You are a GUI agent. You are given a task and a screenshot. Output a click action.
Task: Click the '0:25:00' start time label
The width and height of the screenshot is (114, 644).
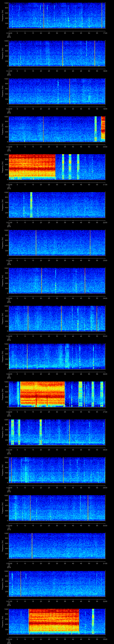[x=9, y=374]
